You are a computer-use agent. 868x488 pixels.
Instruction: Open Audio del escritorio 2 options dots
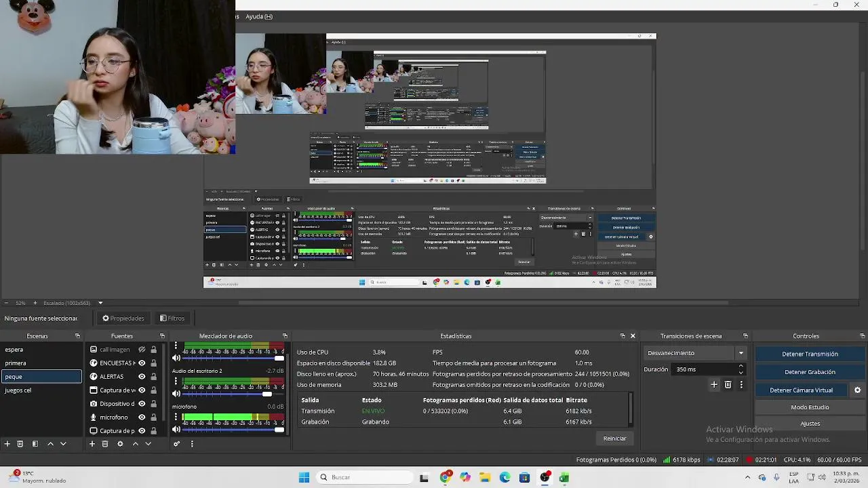(176, 382)
